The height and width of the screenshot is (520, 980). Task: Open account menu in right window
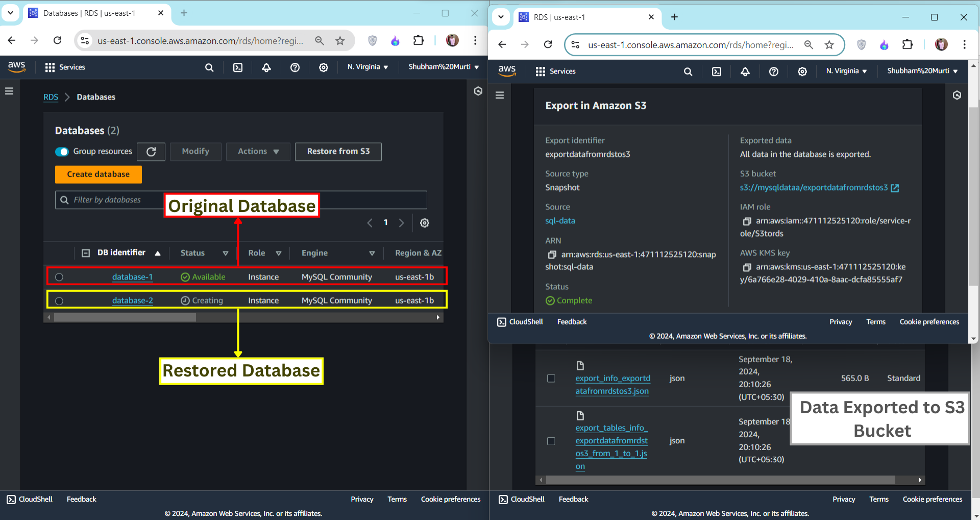pos(922,71)
